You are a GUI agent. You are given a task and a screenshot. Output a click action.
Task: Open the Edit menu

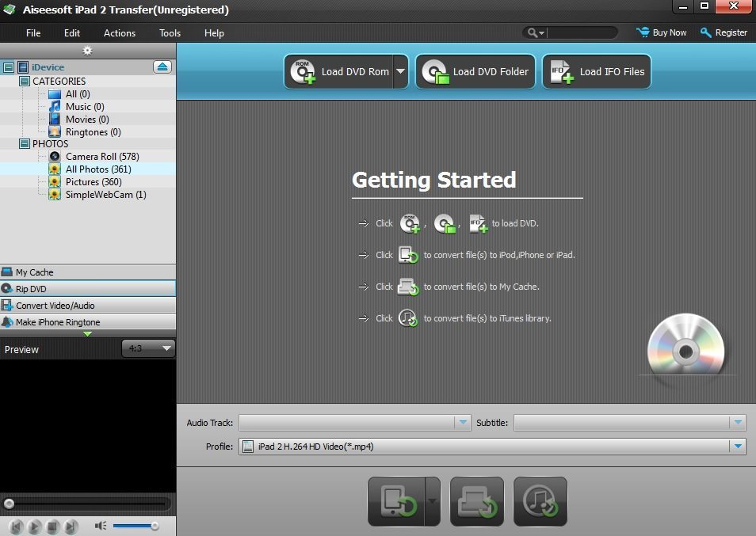pos(72,32)
